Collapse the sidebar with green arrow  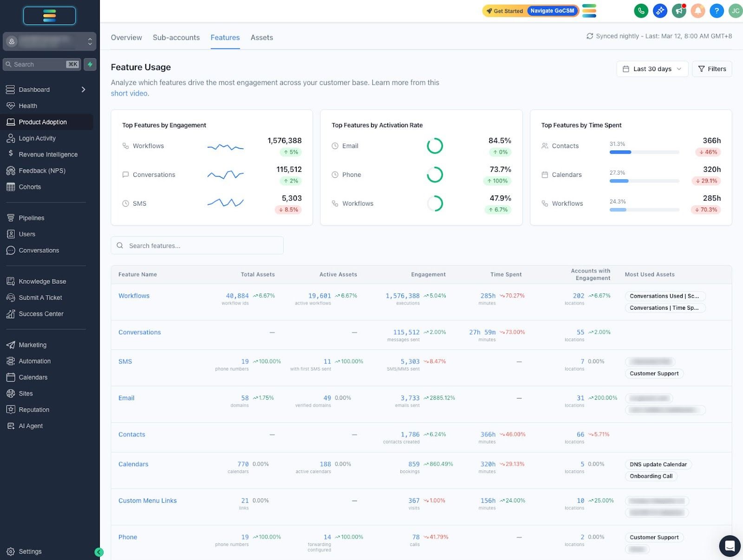99,552
